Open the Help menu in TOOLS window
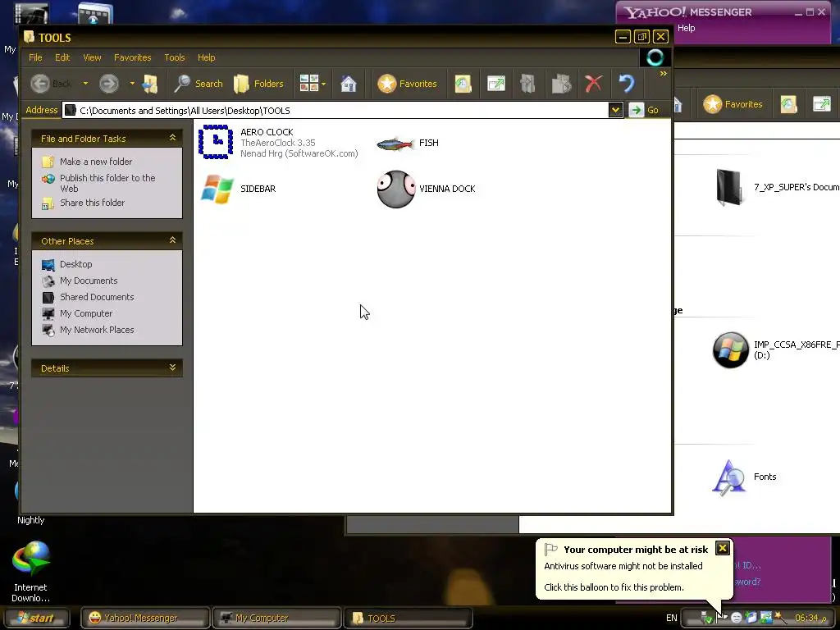 206,57
